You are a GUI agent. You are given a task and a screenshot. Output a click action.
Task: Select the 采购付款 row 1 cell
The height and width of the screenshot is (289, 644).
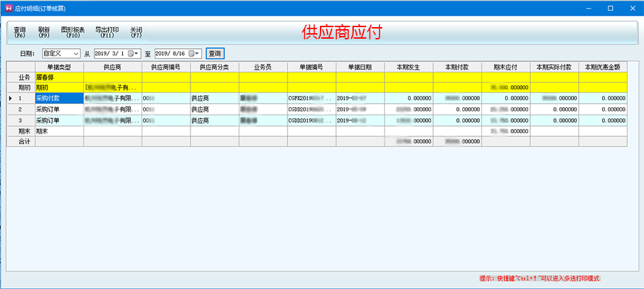59,98
